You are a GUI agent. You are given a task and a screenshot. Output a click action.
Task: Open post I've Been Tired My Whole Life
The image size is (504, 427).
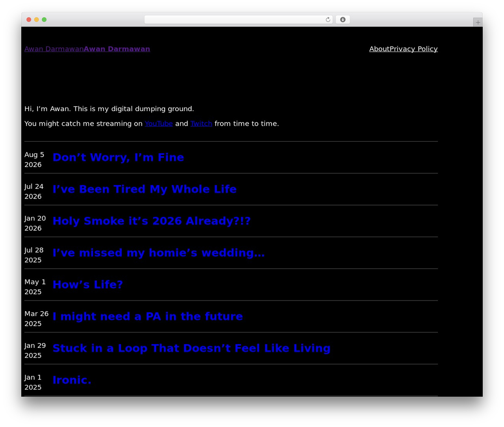click(x=145, y=189)
